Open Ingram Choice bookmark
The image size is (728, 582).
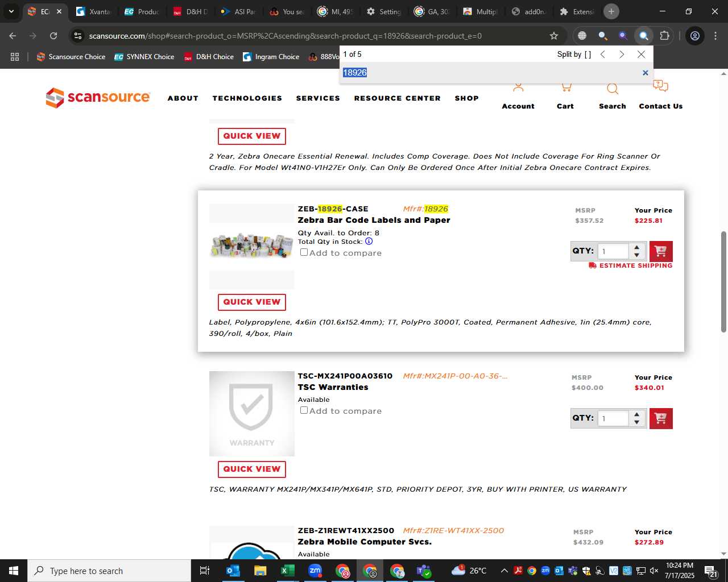tap(271, 57)
